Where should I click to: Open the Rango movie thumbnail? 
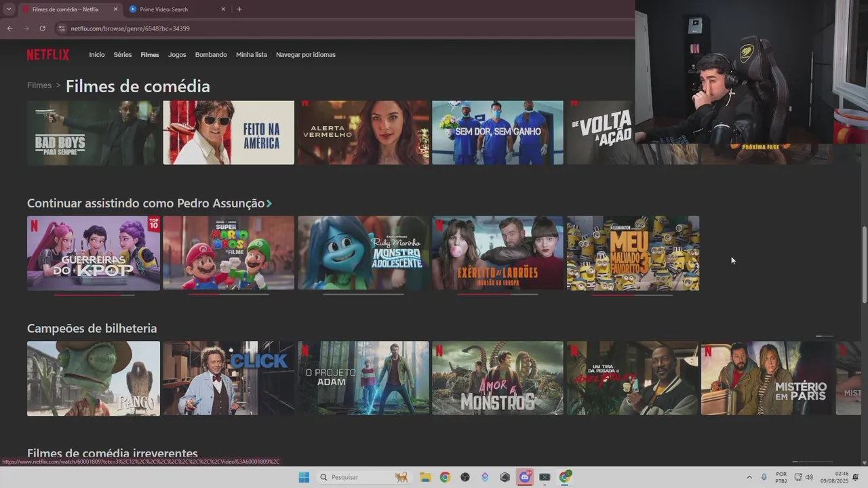tap(94, 378)
